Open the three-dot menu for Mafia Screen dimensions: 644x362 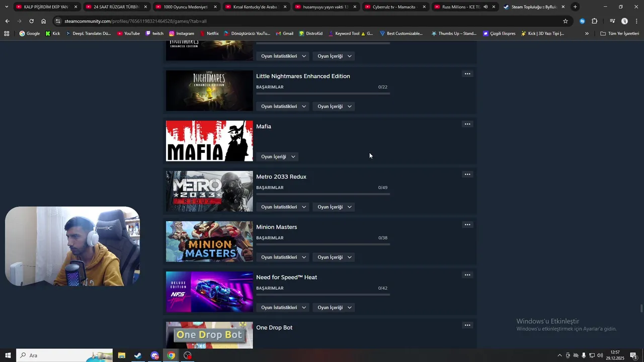point(467,124)
